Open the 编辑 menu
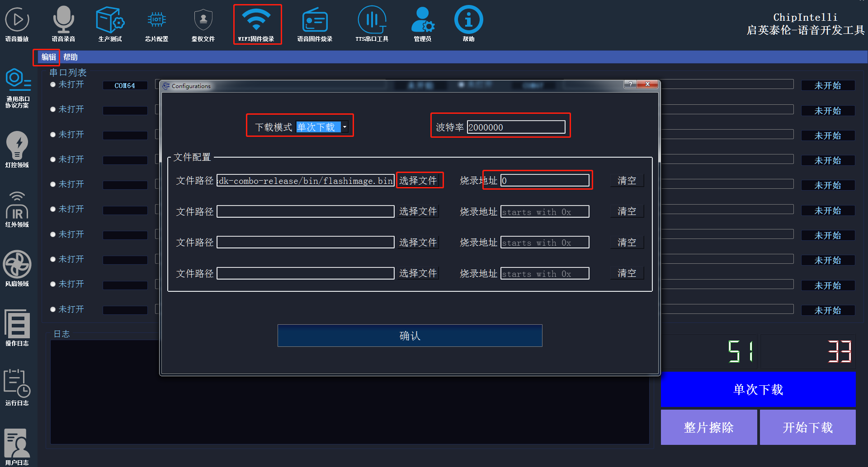Screen dimensions: 868x467 tap(48, 57)
